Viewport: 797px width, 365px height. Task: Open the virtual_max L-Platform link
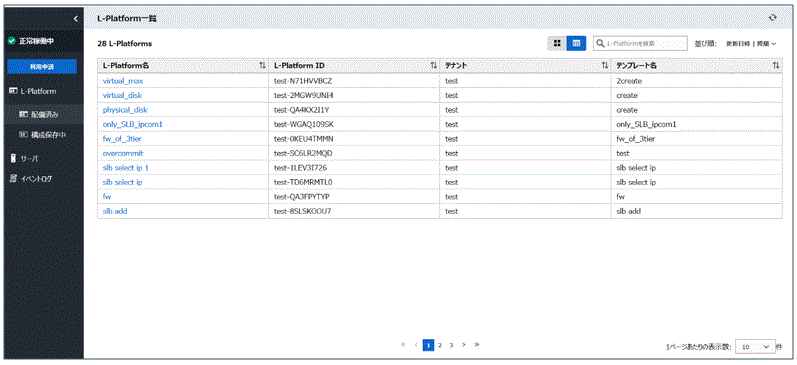tap(124, 81)
